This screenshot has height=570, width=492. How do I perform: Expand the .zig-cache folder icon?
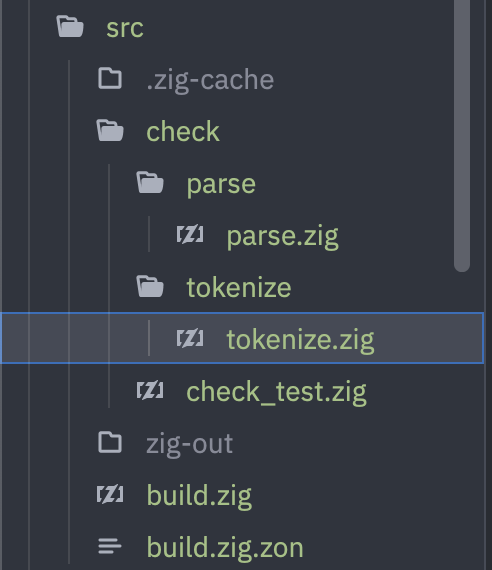tap(110, 78)
